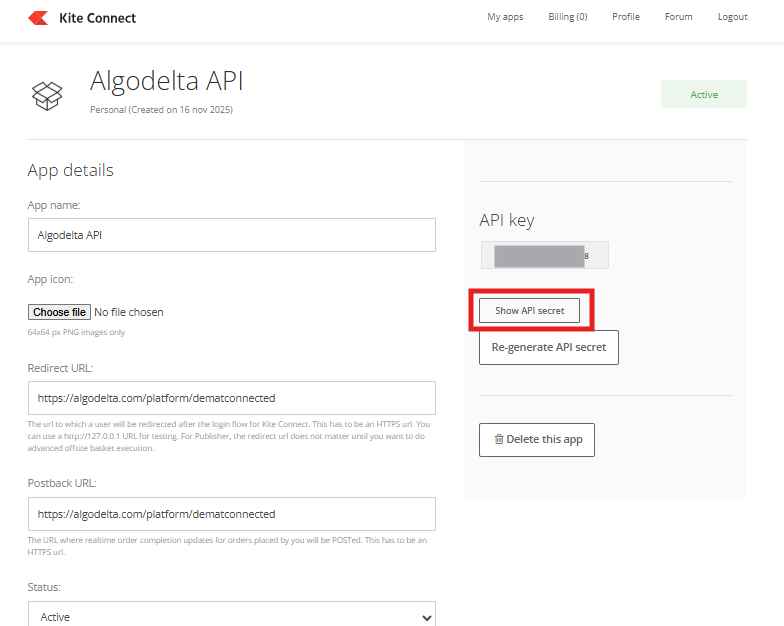Screen dimensions: 784x626
Task: Log out using the Logout link
Action: click(x=732, y=17)
